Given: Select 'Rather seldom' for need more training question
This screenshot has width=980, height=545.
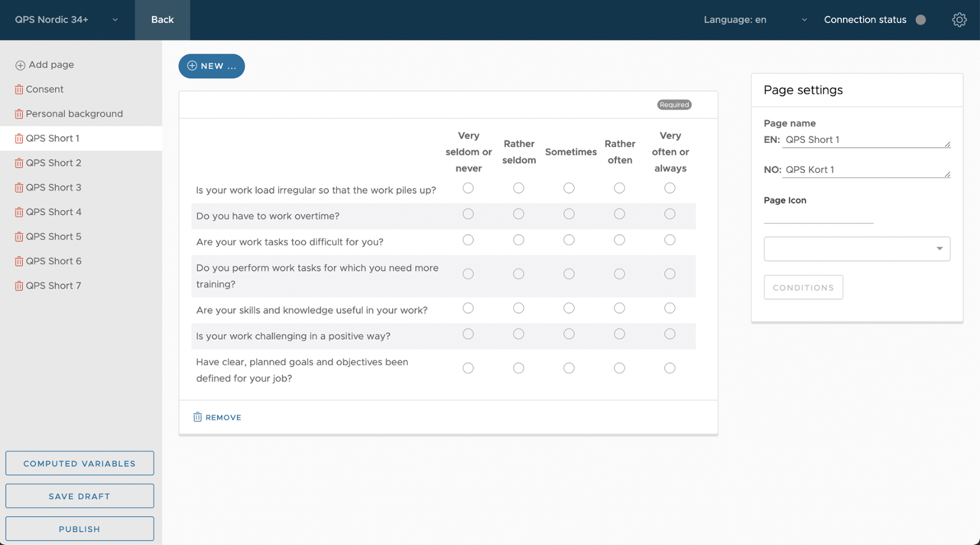Looking at the screenshot, I should (x=519, y=274).
